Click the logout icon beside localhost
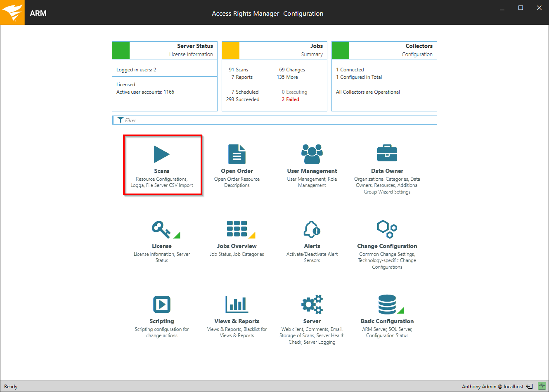The height and width of the screenshot is (392, 549). [529, 387]
